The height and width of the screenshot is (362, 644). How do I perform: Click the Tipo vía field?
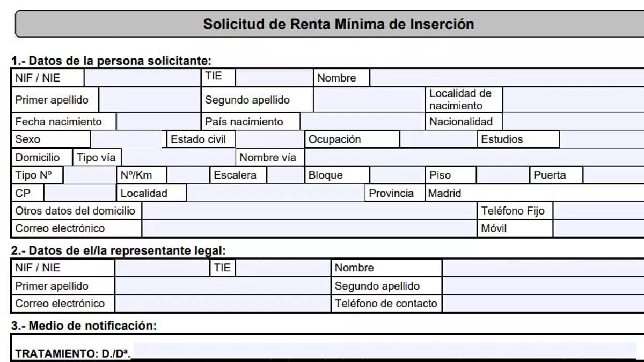178,158
